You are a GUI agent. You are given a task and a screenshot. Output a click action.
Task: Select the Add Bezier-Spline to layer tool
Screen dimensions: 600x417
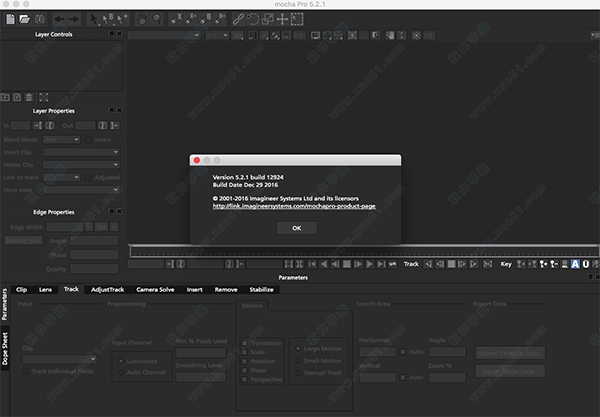pos(220,19)
